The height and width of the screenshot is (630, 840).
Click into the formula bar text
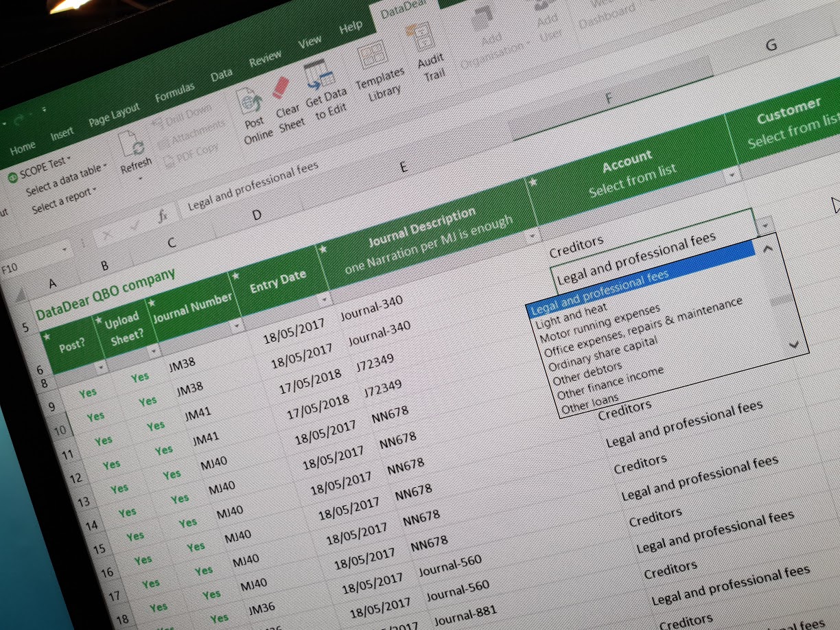(253, 186)
